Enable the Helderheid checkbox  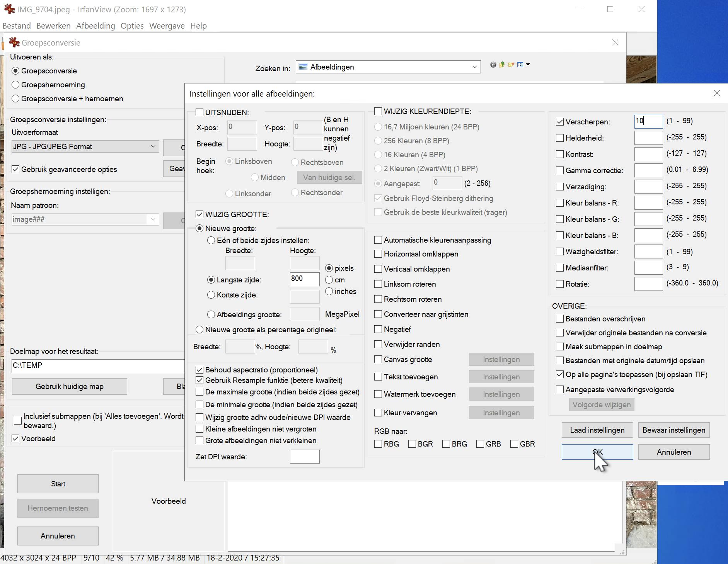(x=559, y=138)
